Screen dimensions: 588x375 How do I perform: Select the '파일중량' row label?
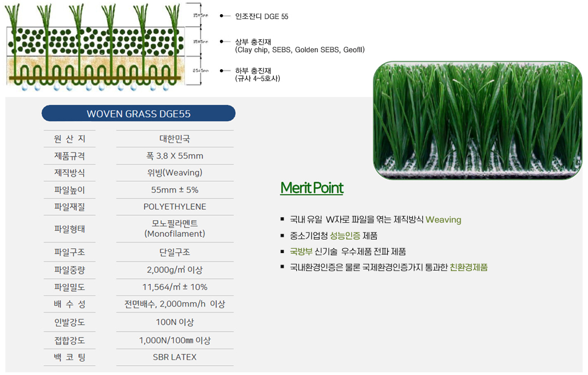click(x=70, y=269)
